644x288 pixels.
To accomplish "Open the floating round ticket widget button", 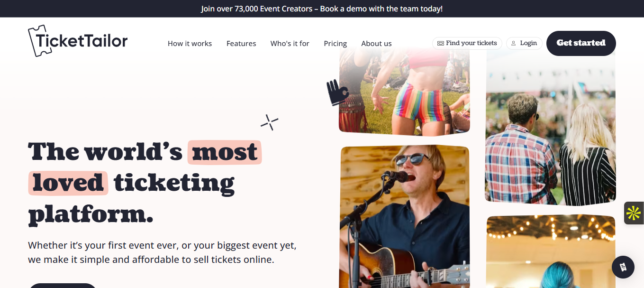I will point(623,267).
